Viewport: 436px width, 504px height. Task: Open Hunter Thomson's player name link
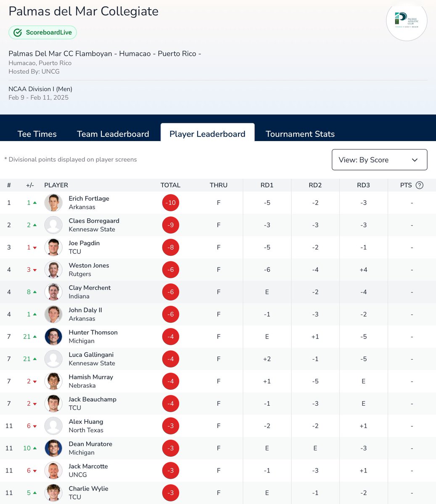[93, 332]
